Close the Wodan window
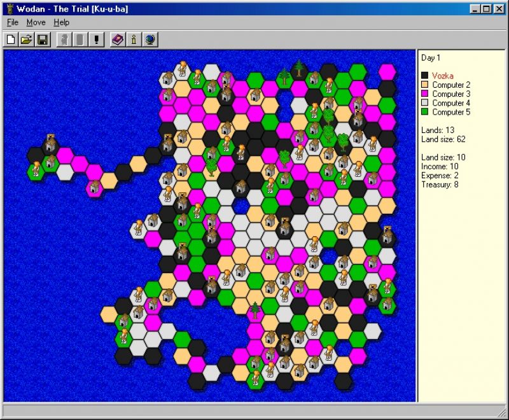 (x=499, y=9)
